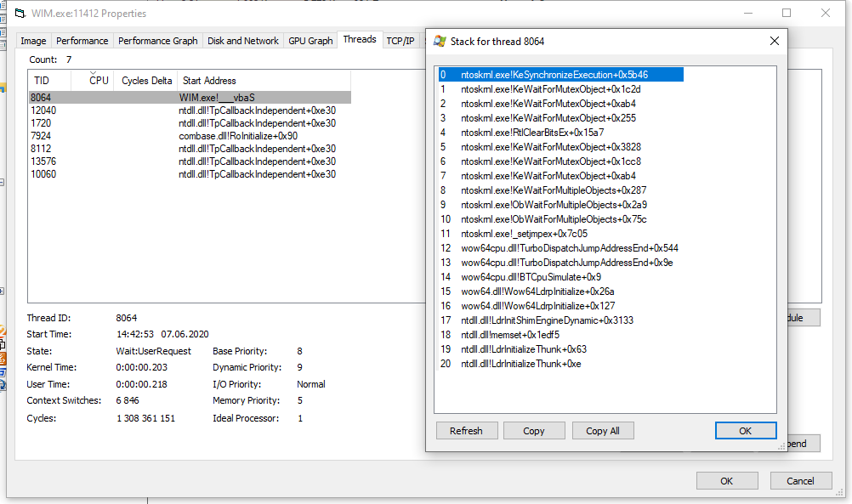This screenshot has height=504, width=852.
Task: Select the Threads tab
Action: 360,39
